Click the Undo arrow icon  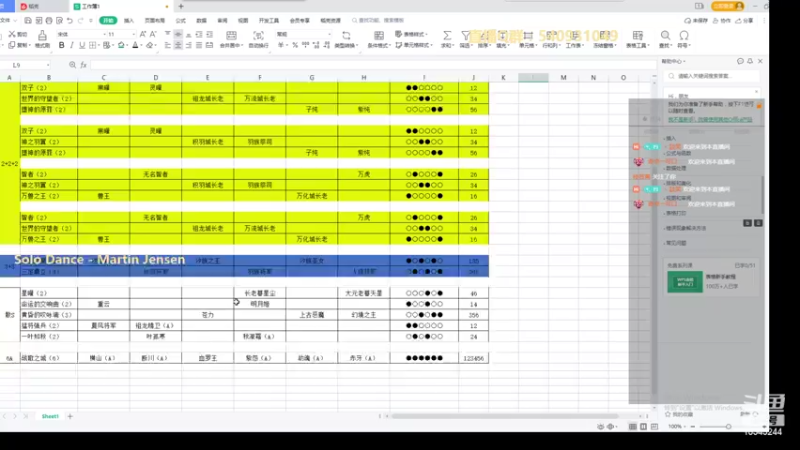[x=70, y=20]
